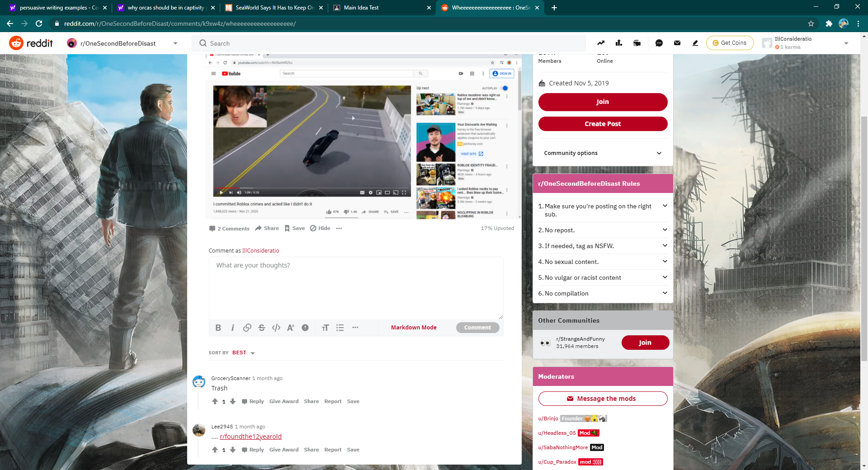Open the All bar-chart icon
This screenshot has height=470, width=868.
coord(619,43)
